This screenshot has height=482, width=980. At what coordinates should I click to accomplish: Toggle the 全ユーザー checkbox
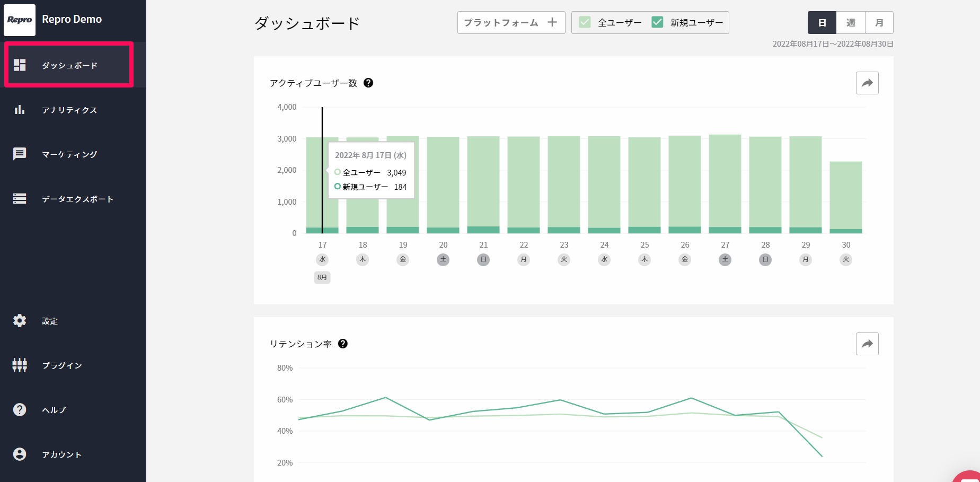pos(585,22)
